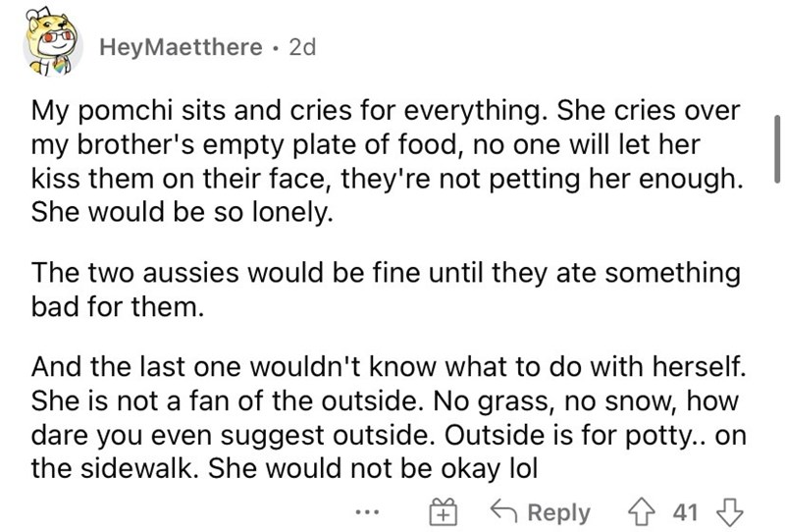Click the paragraph about the pomchi crying

(x=387, y=161)
